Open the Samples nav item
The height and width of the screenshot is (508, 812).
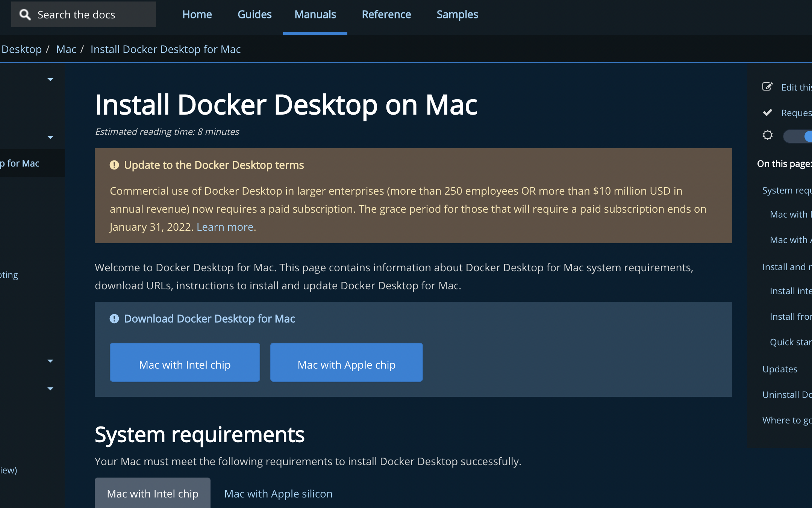(457, 15)
